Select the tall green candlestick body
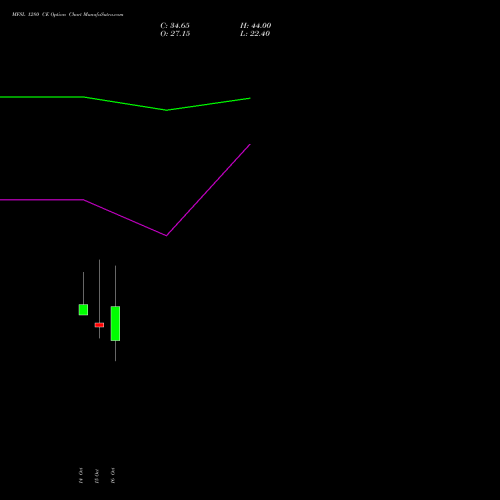Screen dimensions: 500x500 click(115, 323)
